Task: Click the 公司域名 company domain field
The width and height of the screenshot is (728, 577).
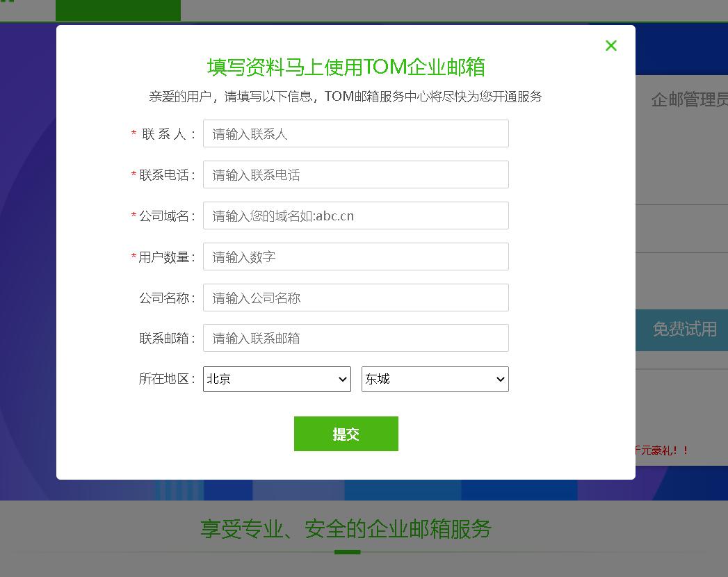Action: click(x=355, y=216)
